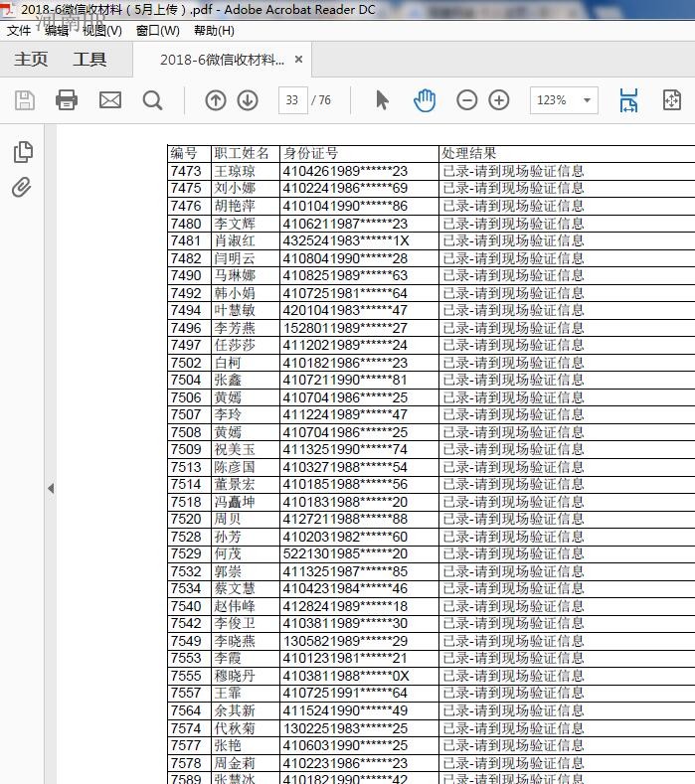Open the 视图(V) menu
The image size is (695, 784).
tap(102, 31)
